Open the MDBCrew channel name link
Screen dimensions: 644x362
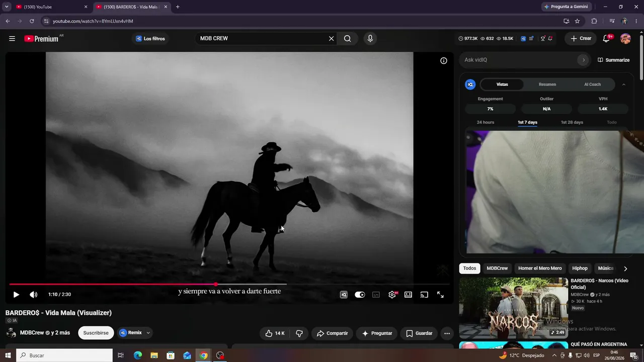[32, 333]
